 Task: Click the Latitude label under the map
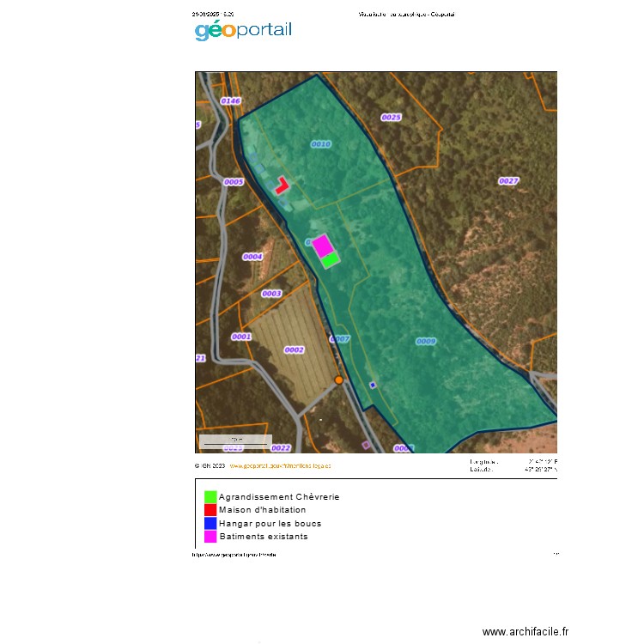point(482,469)
